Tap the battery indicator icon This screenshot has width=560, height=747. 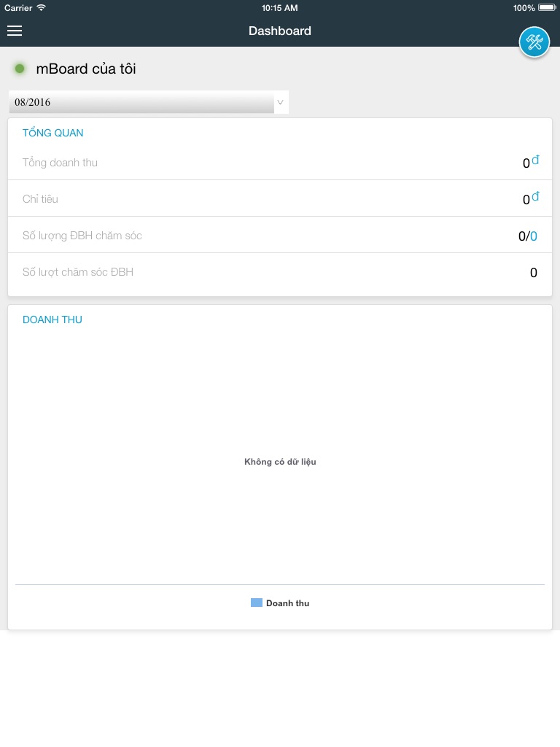[x=547, y=7]
